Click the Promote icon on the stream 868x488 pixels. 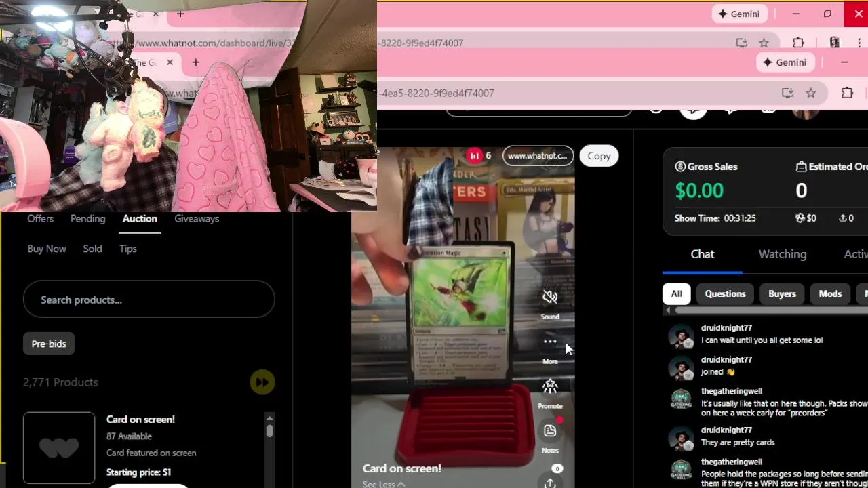click(550, 386)
